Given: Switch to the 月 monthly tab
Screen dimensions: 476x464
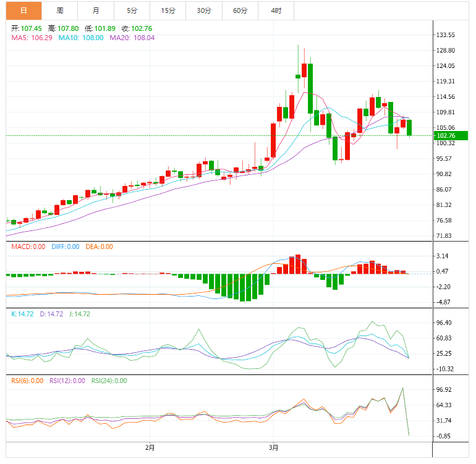Looking at the screenshot, I should pyautogui.click(x=96, y=11).
